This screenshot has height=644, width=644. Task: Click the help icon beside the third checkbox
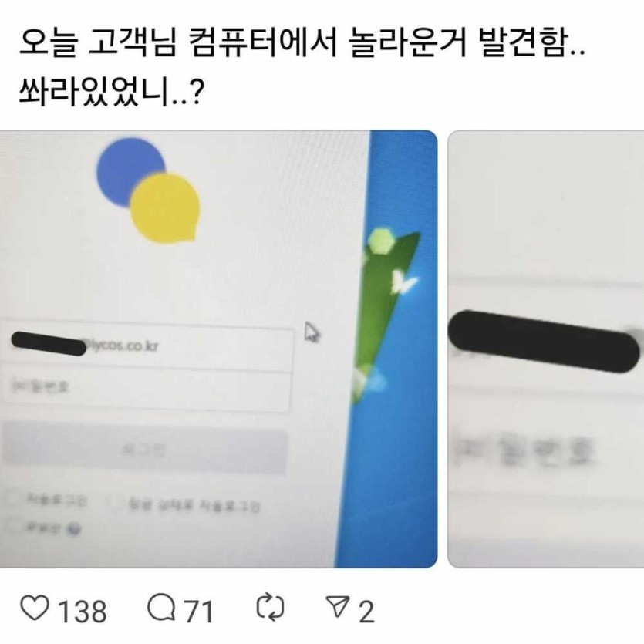(x=74, y=529)
